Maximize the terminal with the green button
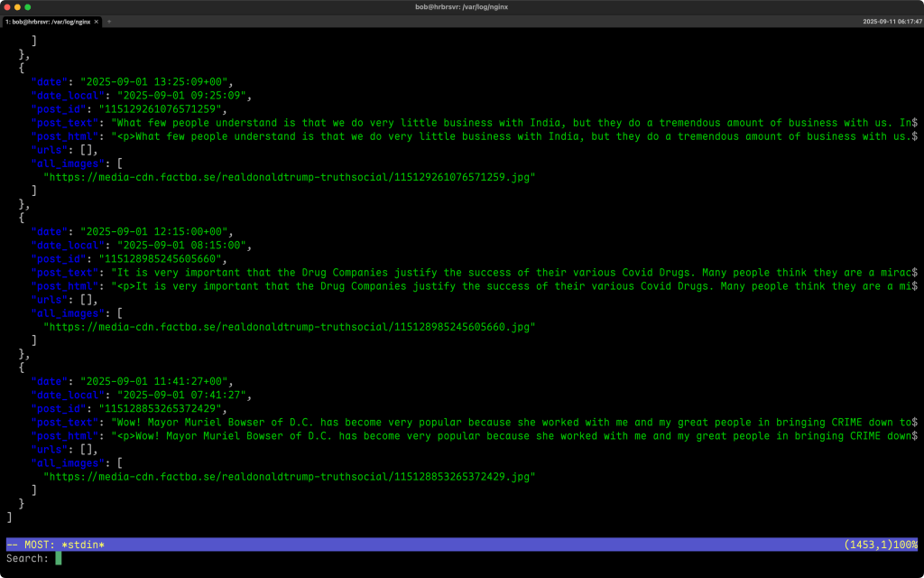 pos(28,7)
